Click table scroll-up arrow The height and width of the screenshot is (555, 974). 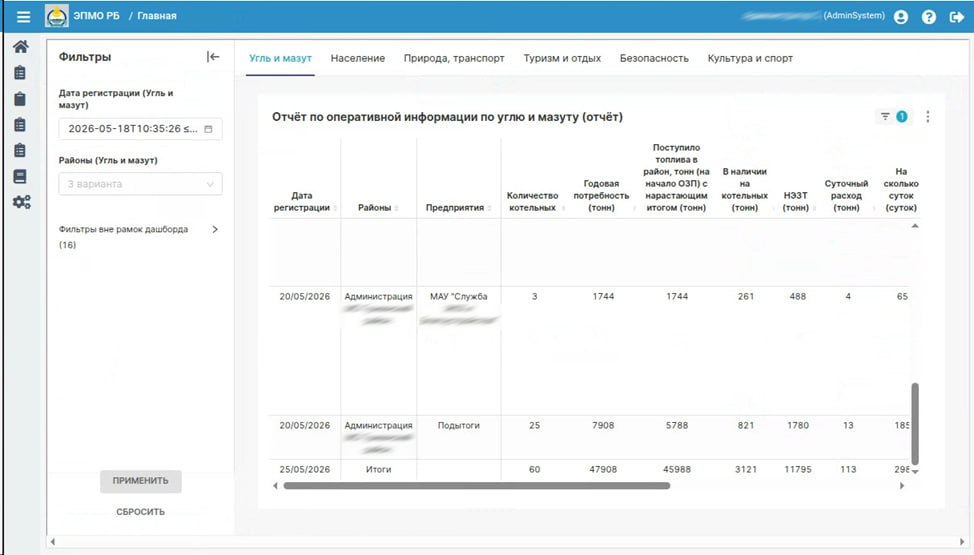(914, 226)
